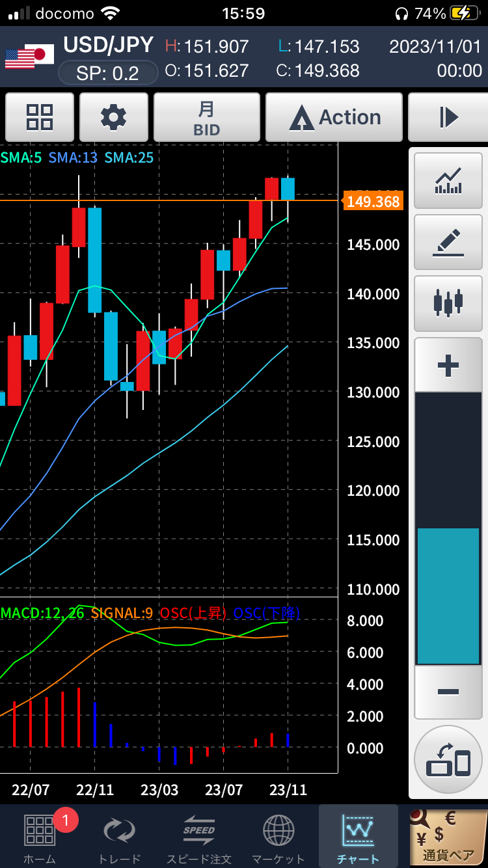488x868 pixels.
Task: Open the chart layout grid icon
Action: (x=40, y=117)
